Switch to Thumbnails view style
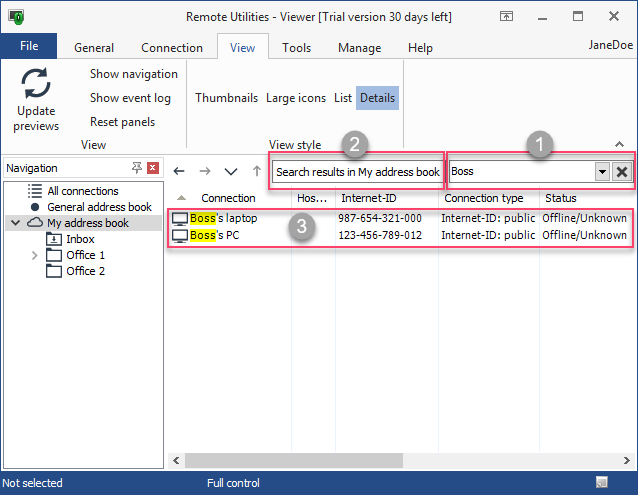 226,98
